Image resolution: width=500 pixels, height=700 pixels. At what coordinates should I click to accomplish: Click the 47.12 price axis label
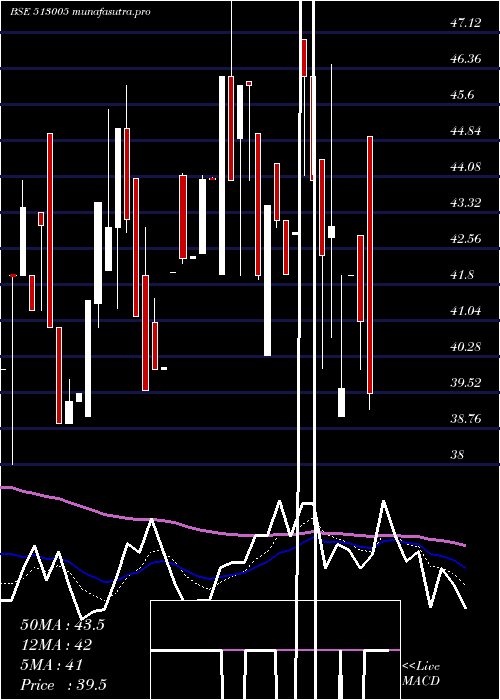coord(466,23)
